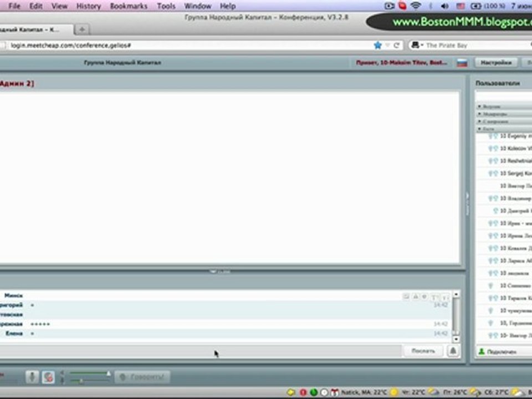Image resolution: width=532 pixels, height=399 pixels.
Task: Click the status bulb icons beside 10 Evgeniy
Action: click(x=493, y=136)
